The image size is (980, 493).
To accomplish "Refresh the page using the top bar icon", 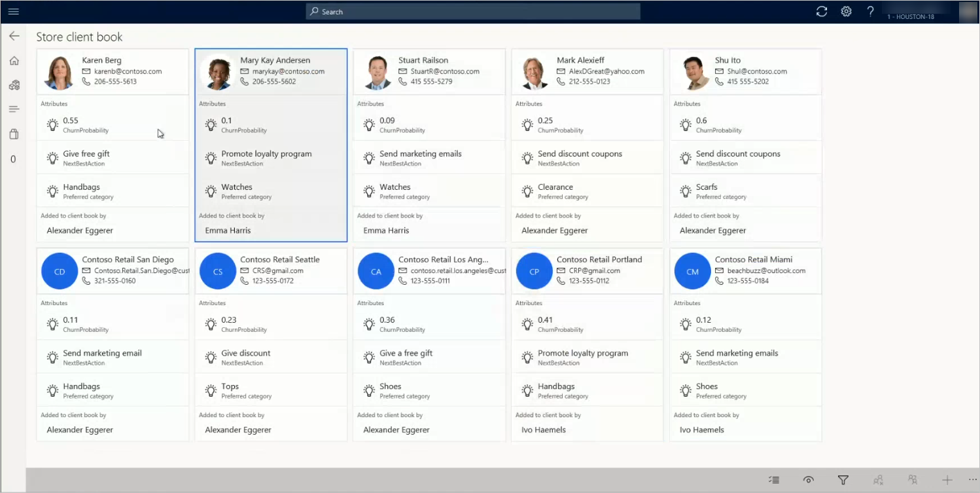I will tap(822, 11).
